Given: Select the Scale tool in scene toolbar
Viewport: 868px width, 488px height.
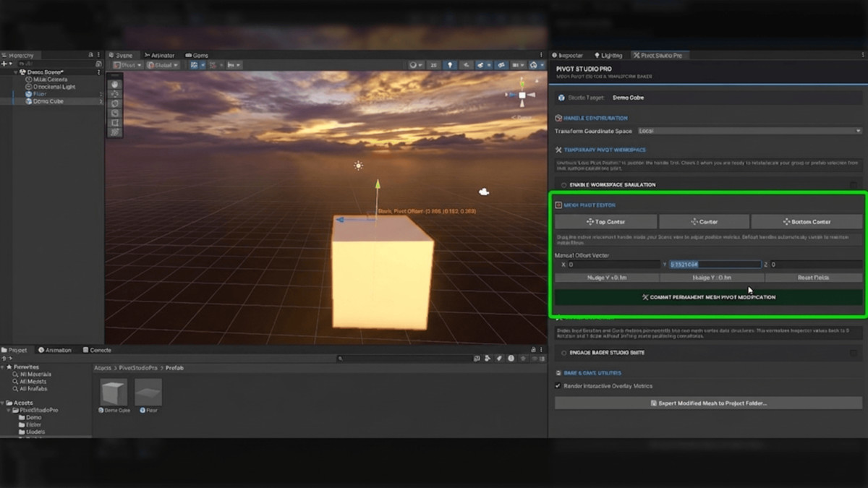Looking at the screenshot, I should 115,114.
